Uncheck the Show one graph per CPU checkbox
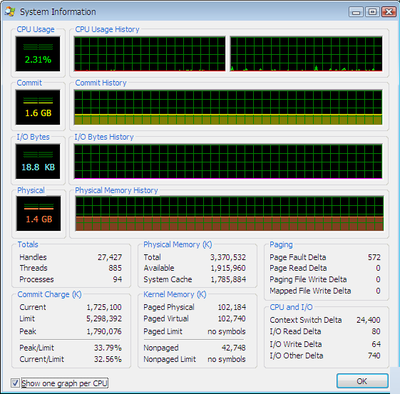 (x=15, y=383)
